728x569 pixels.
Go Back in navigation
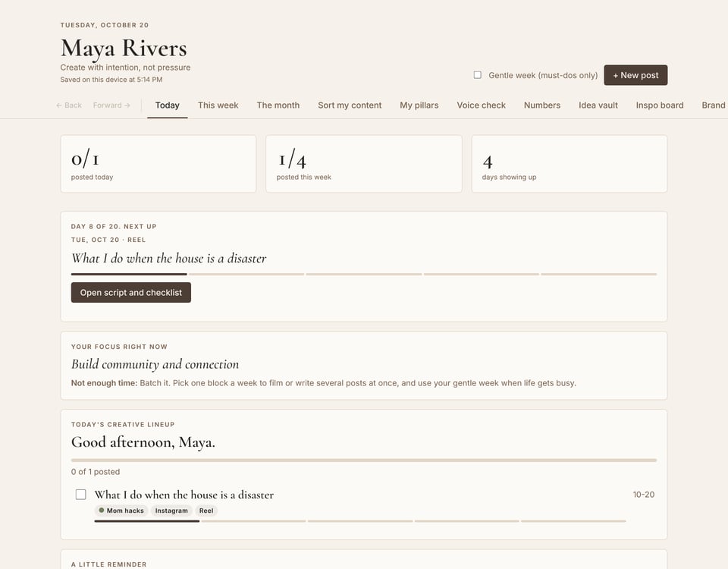(69, 105)
